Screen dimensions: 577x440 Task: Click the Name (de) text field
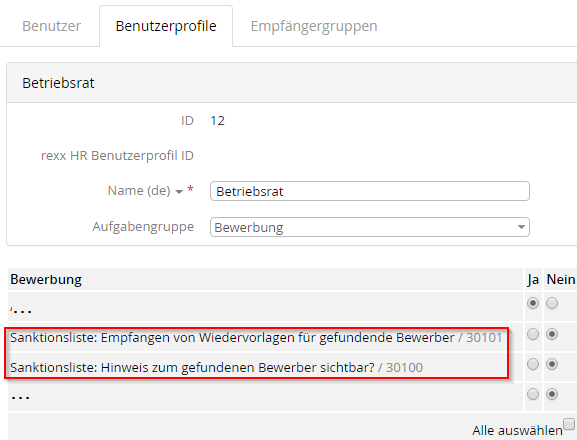click(x=369, y=191)
